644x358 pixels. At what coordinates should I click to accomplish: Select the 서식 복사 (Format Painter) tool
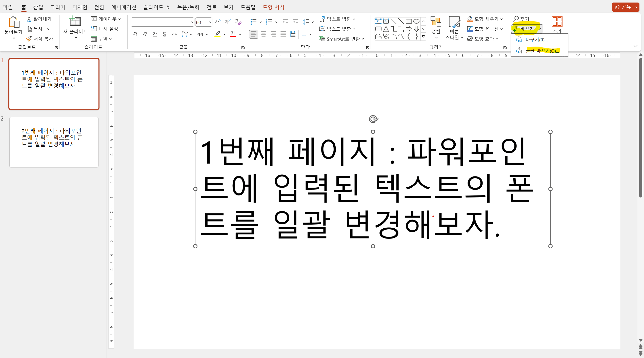pyautogui.click(x=39, y=38)
